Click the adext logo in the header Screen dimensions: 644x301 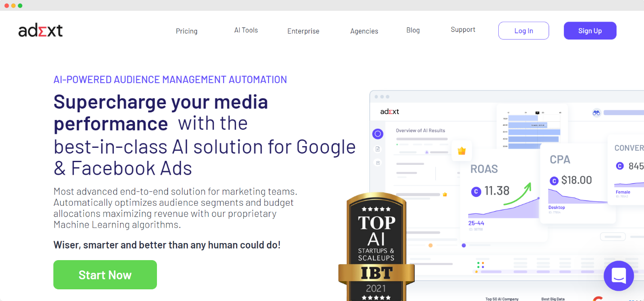[x=40, y=31]
